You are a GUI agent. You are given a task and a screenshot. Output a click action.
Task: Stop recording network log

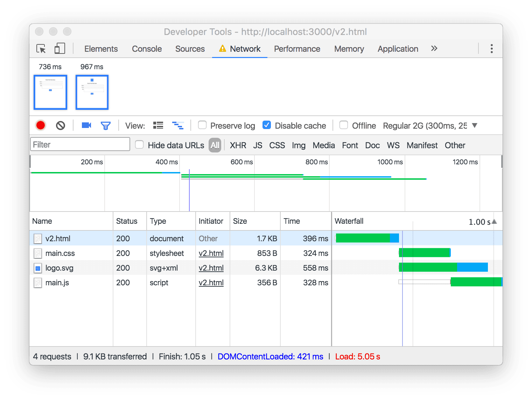tap(40, 125)
